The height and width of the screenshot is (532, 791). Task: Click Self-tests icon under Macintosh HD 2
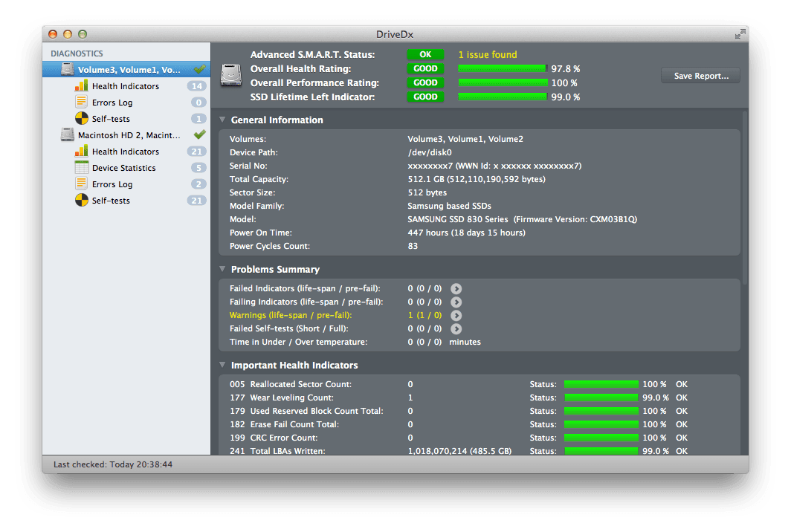82,201
